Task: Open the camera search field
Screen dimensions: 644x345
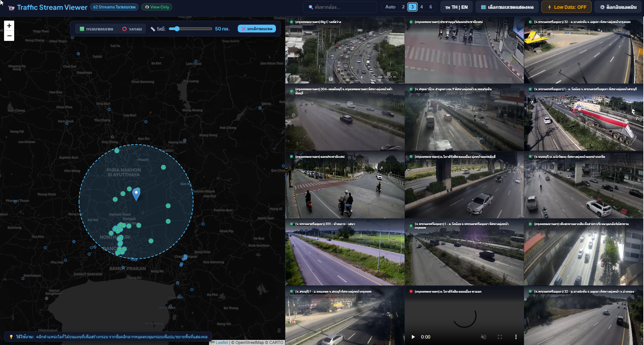Action: [x=341, y=7]
